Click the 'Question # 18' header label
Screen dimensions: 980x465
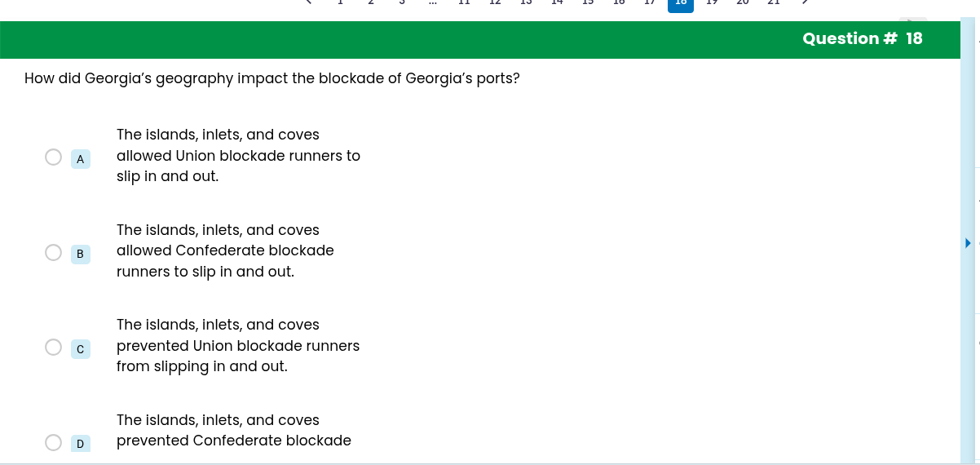(x=863, y=38)
